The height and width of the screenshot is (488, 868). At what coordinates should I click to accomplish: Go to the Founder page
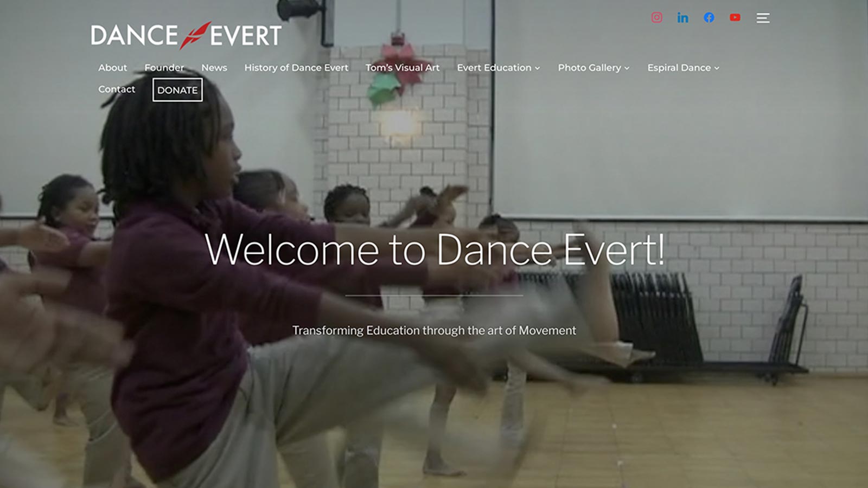164,68
